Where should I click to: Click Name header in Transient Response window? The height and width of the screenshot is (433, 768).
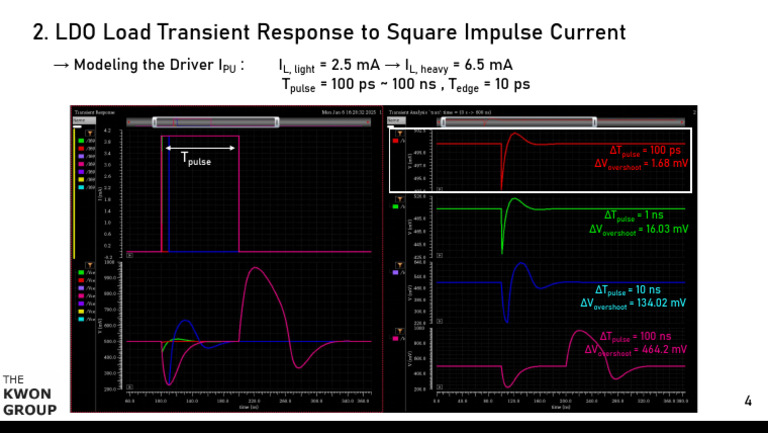click(x=84, y=120)
